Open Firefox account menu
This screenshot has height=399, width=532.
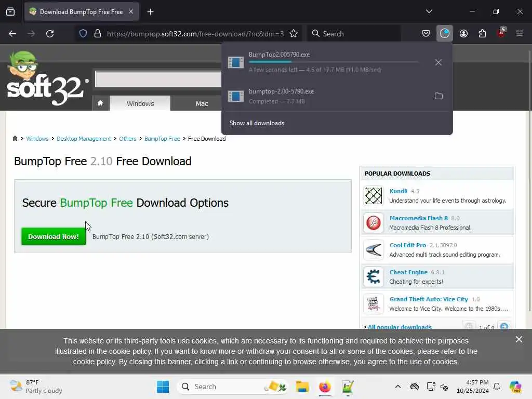(x=463, y=34)
